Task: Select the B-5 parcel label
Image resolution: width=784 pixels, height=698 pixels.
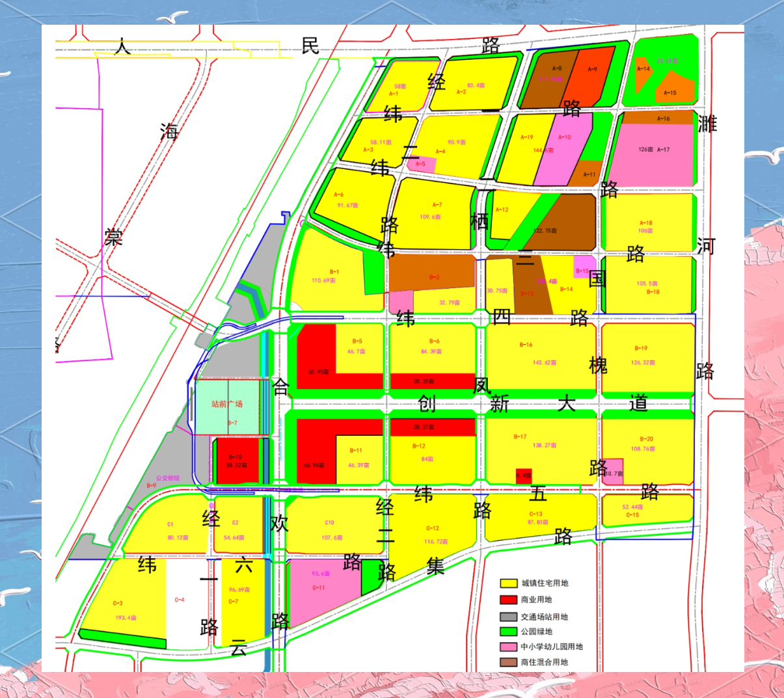Action: 357,342
